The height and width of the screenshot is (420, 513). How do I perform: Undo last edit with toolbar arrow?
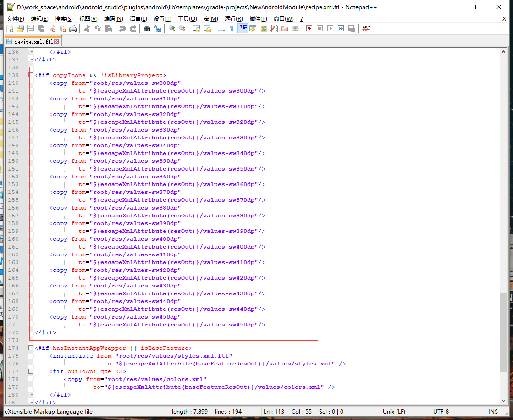(x=122, y=29)
